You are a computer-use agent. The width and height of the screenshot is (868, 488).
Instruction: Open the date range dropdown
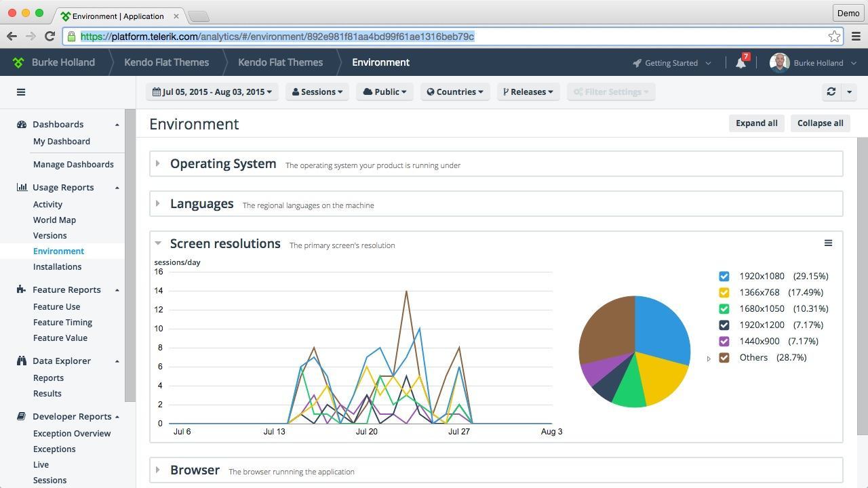coord(212,92)
